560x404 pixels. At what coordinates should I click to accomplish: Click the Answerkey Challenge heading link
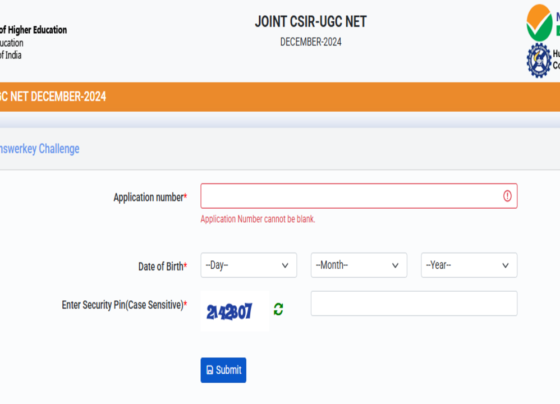40,149
